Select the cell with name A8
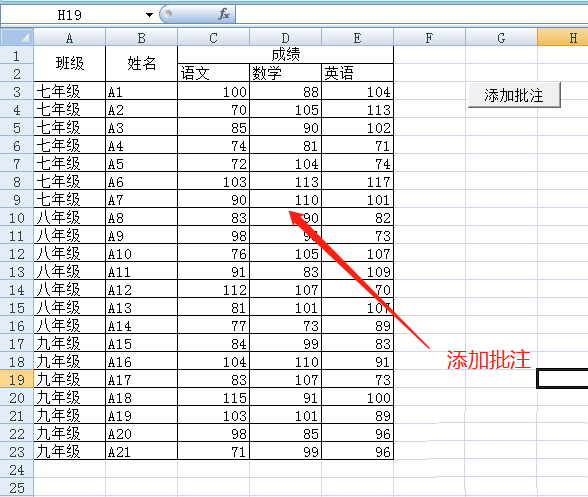 141,218
